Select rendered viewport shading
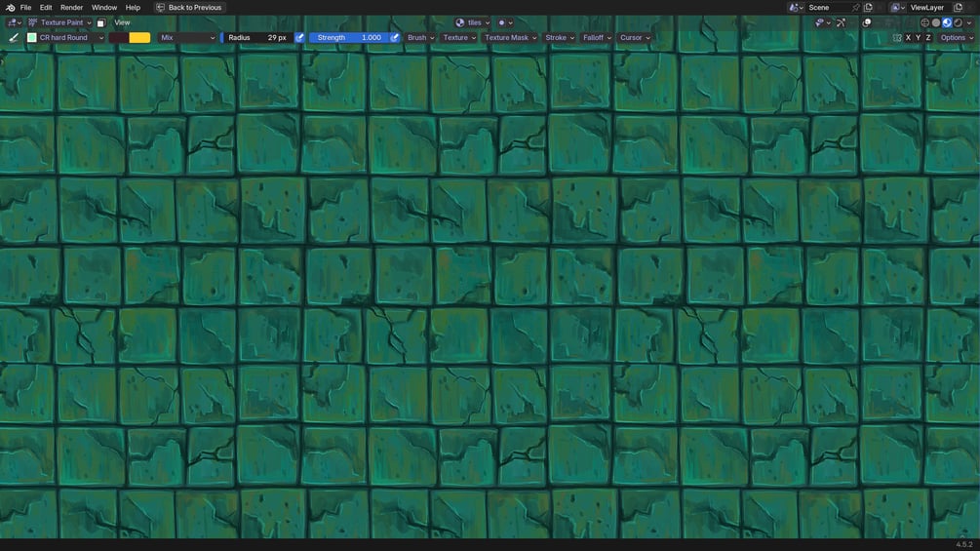Image resolution: width=980 pixels, height=551 pixels. (959, 22)
